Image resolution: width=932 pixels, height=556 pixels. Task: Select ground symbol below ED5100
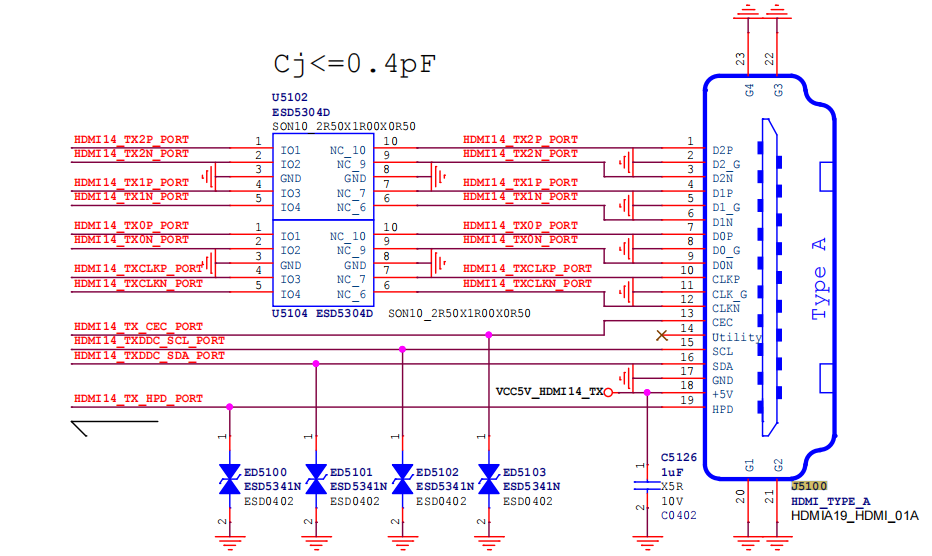pyautogui.click(x=229, y=542)
